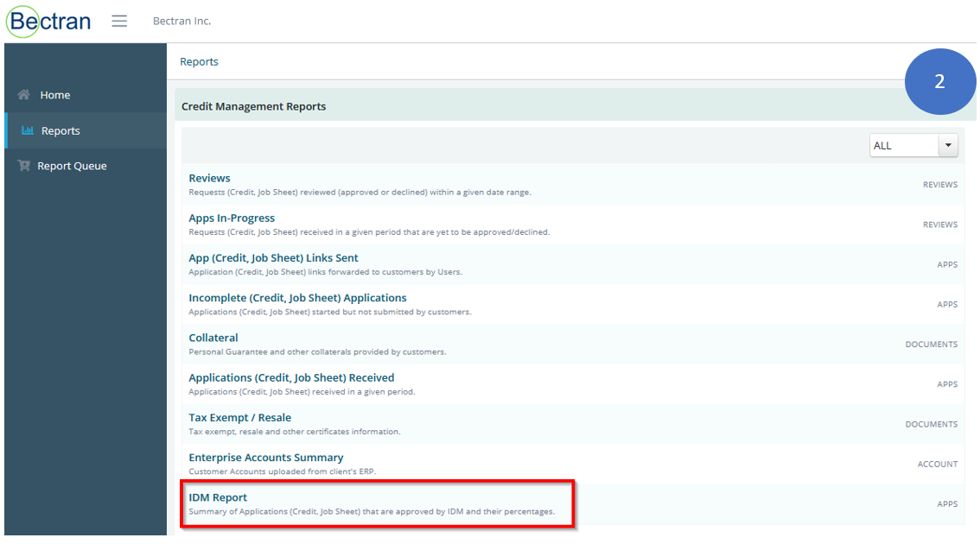980x544 pixels.
Task: Open App (Credit, Job Sheet) Links Sent report
Action: (x=273, y=258)
